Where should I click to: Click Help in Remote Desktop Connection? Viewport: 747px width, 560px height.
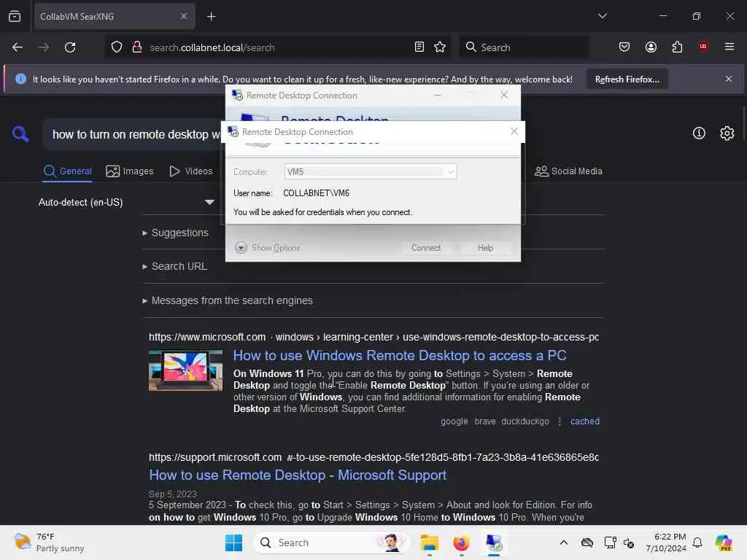click(485, 248)
